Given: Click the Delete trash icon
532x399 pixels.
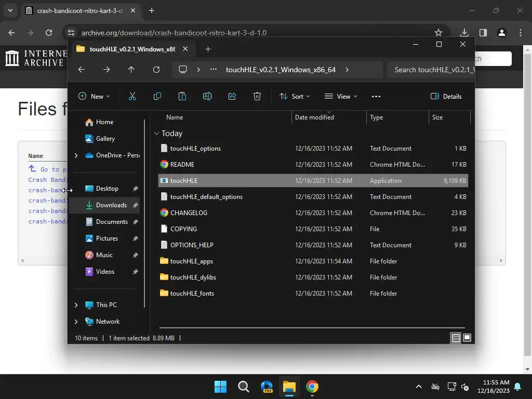Looking at the screenshot, I should coord(257,96).
